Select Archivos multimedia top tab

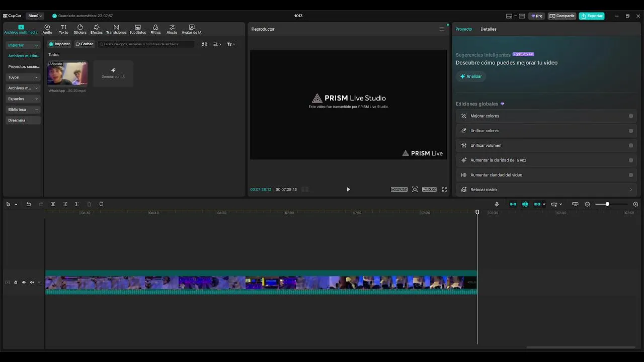pyautogui.click(x=21, y=29)
